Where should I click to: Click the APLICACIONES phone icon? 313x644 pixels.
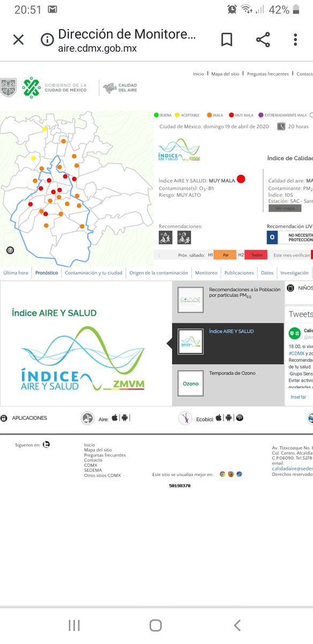pos(4,418)
